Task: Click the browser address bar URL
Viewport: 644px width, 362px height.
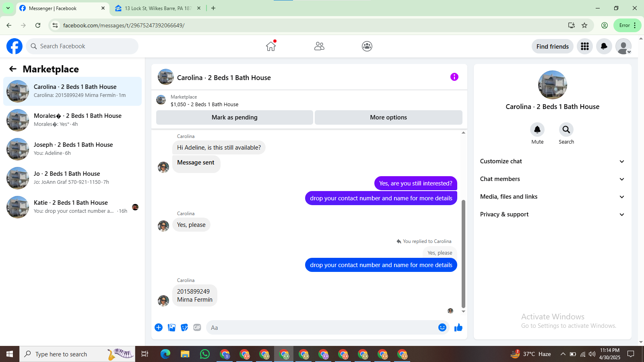Action: (124, 25)
